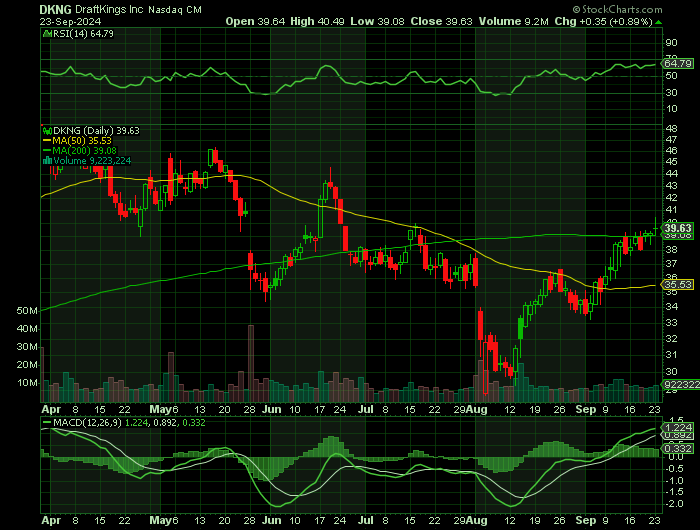
Task: Click the -1.0 level on the MACD axis
Action: pos(674,481)
